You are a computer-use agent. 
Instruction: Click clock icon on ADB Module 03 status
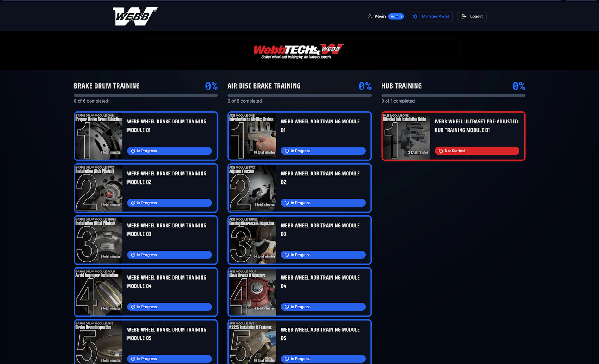[x=287, y=255]
